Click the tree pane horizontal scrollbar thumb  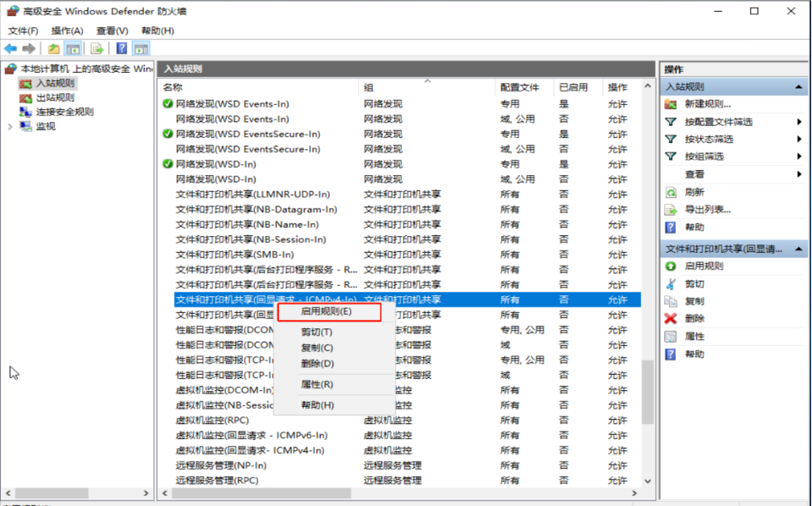point(52,493)
